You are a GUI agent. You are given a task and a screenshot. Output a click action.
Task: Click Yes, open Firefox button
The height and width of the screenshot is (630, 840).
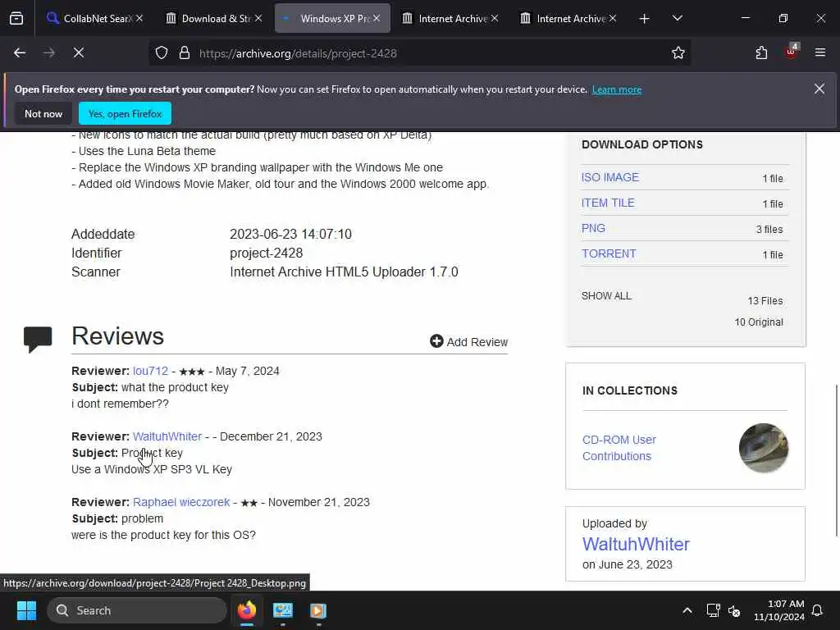[x=125, y=113]
